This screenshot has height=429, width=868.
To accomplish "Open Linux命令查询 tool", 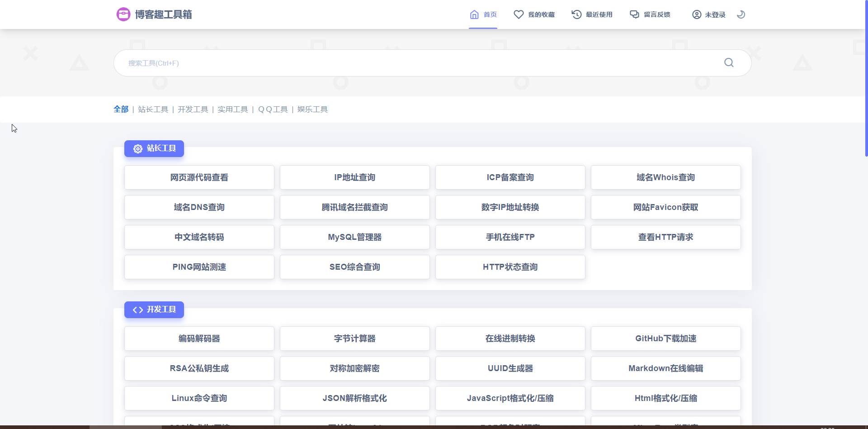I will pyautogui.click(x=199, y=398).
